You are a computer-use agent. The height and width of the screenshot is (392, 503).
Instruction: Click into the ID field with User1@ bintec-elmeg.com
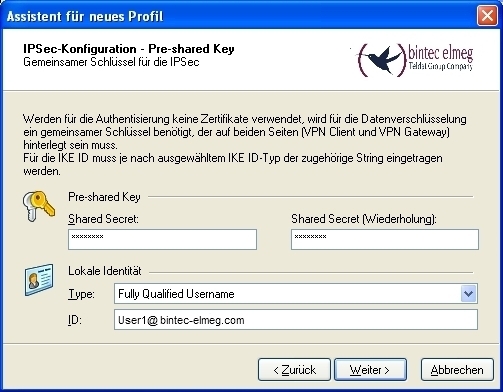click(x=296, y=320)
